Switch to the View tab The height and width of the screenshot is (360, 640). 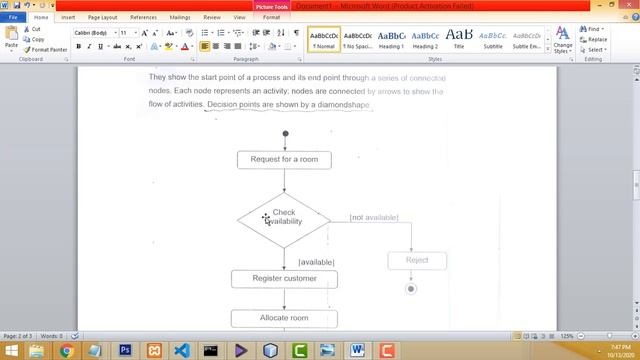pyautogui.click(x=239, y=17)
